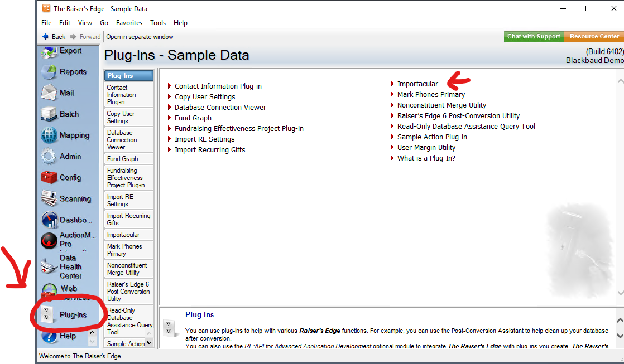
Task: Open the Importacular link
Action: pyautogui.click(x=417, y=84)
